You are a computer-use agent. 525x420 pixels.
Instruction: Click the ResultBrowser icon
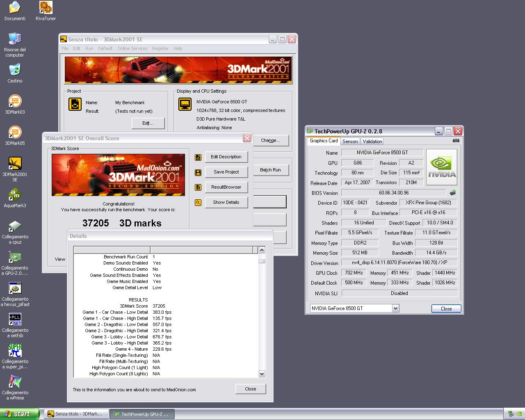point(198,187)
